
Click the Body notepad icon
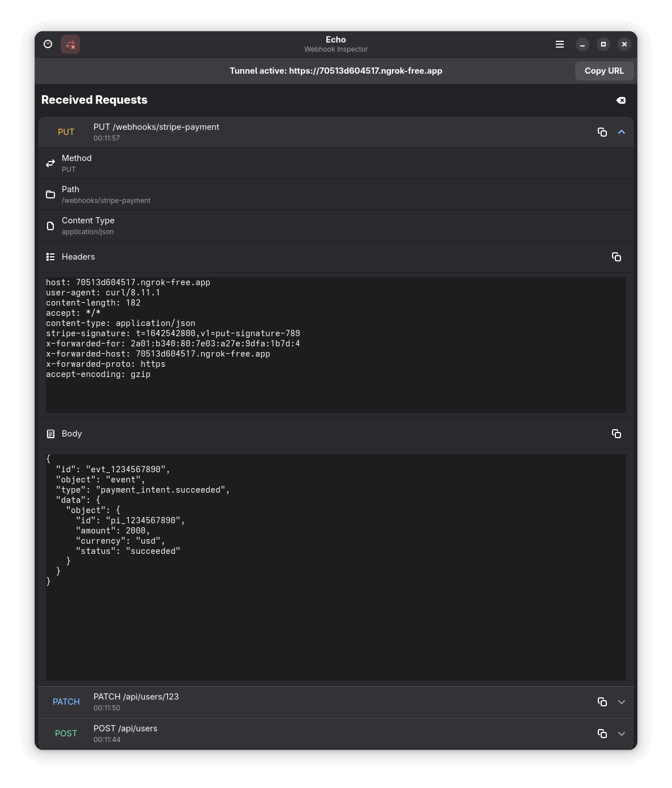(x=50, y=434)
